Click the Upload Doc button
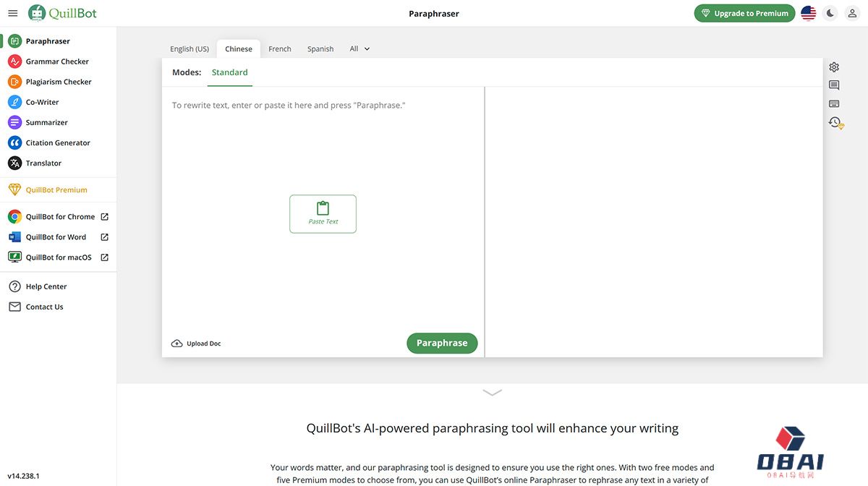This screenshot has width=868, height=486. [196, 344]
